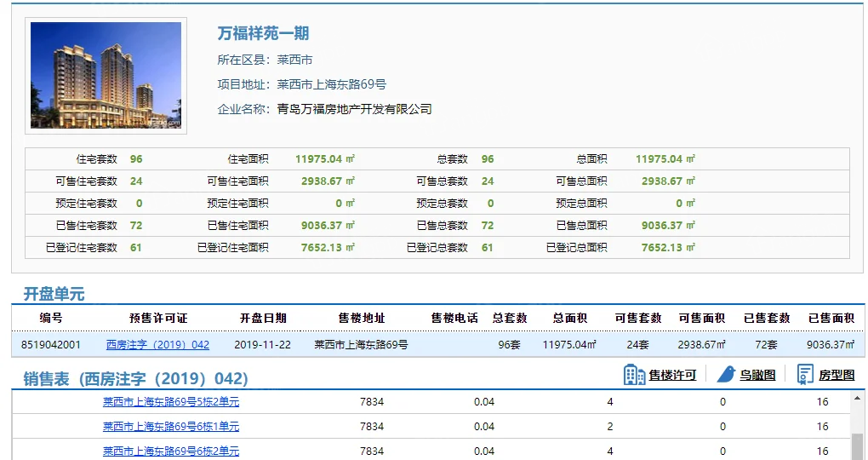Click the 售楼电话 column header
The height and width of the screenshot is (460, 868).
click(x=454, y=318)
